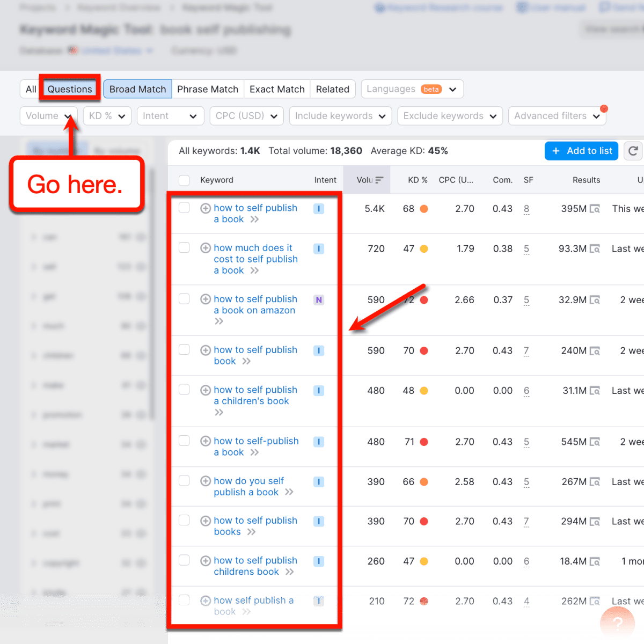Click the SERP icon beside 18.4M results
The width and height of the screenshot is (644, 644).
point(596,561)
